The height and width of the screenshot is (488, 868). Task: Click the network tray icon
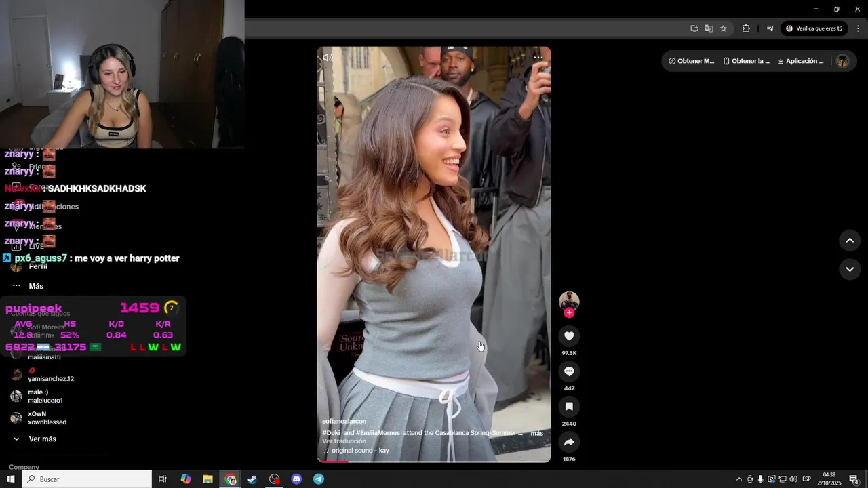tap(782, 479)
